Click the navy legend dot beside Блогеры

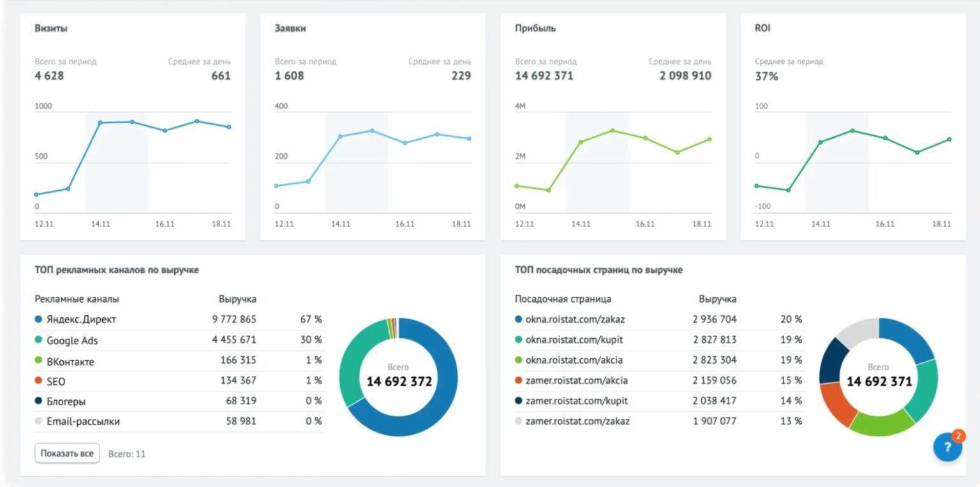coord(39,401)
